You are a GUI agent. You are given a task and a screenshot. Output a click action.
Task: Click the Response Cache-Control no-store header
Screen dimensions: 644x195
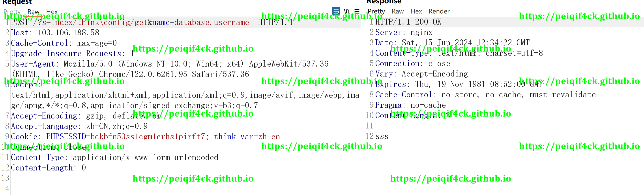[485, 95]
